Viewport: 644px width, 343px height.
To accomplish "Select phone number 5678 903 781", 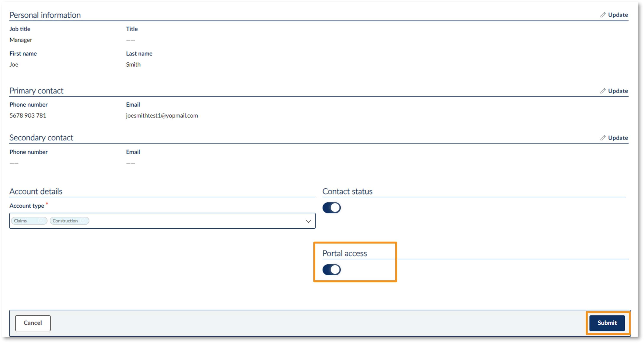I will 28,115.
